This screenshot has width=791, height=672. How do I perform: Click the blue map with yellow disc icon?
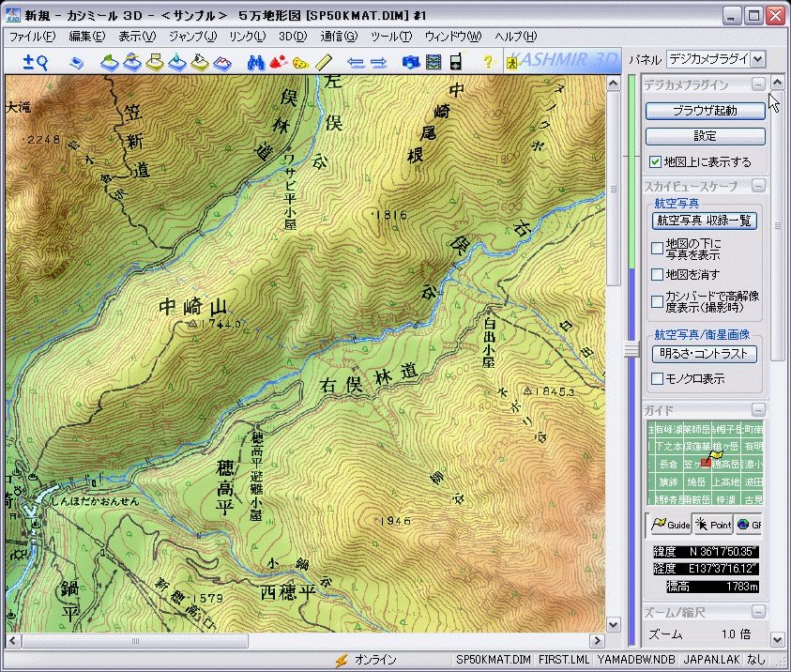[132, 62]
